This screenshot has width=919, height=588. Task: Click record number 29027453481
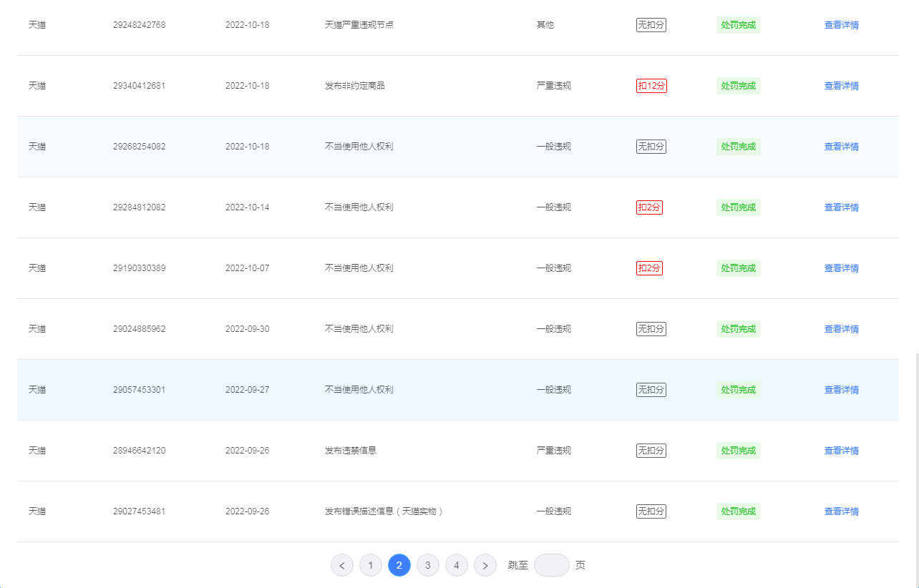point(139,511)
